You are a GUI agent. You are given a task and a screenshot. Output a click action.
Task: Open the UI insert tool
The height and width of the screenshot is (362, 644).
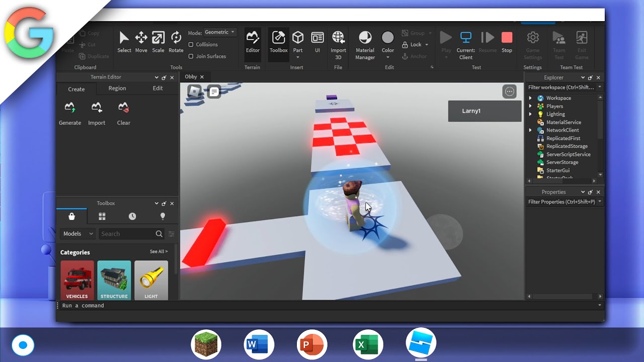point(317,42)
